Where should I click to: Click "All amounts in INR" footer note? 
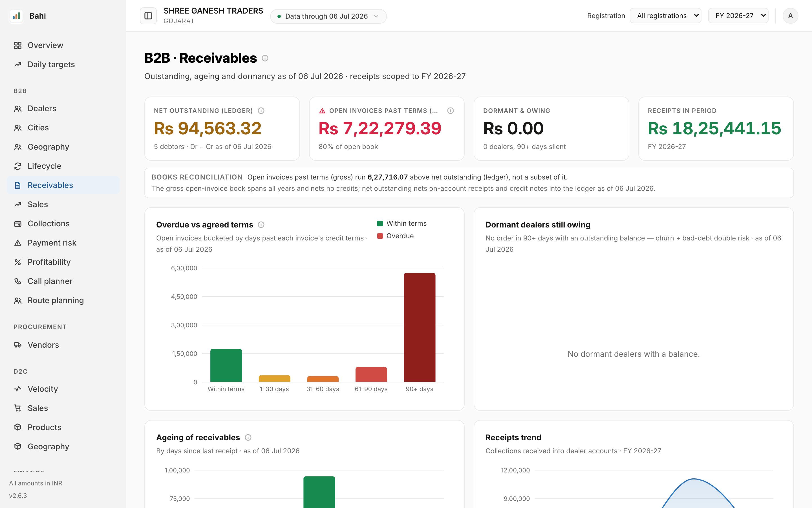coord(36,483)
